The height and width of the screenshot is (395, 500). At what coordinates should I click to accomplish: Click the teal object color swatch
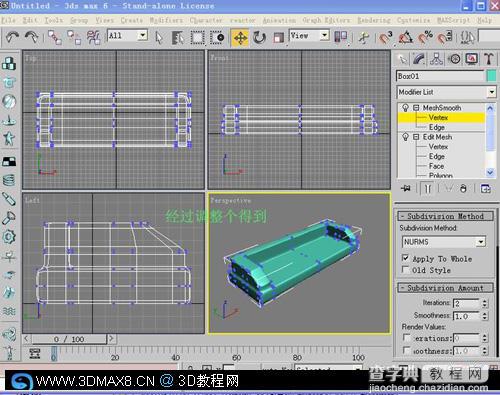491,76
